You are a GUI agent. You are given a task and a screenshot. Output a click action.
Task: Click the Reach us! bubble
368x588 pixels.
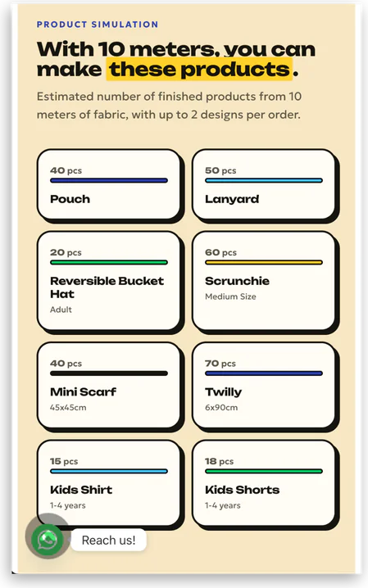click(x=108, y=540)
